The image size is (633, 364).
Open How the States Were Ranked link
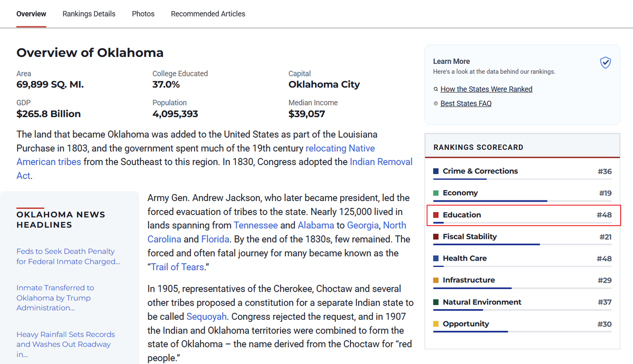486,89
